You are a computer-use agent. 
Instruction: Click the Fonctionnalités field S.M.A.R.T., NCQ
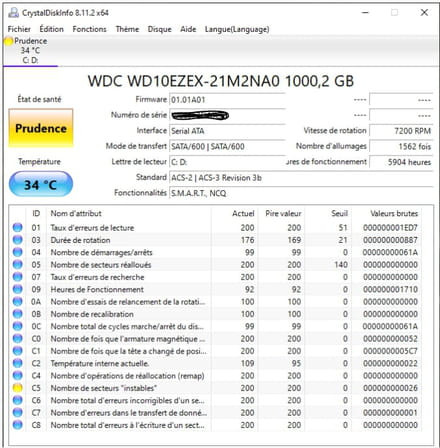click(x=301, y=193)
